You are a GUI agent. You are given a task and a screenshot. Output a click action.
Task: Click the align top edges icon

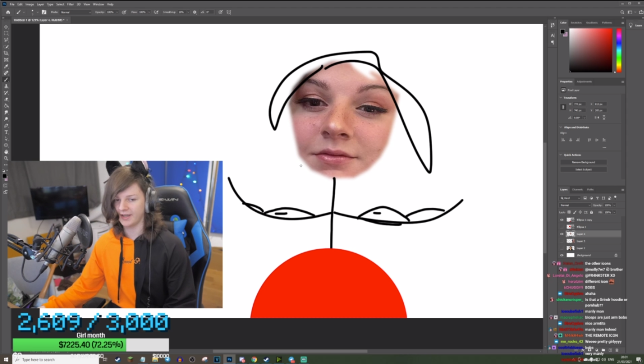(589, 140)
